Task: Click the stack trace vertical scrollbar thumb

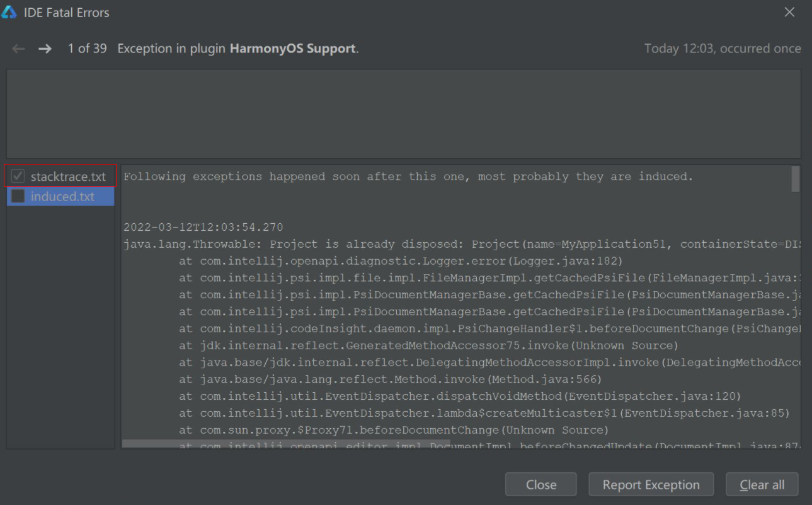Action: coord(796,179)
